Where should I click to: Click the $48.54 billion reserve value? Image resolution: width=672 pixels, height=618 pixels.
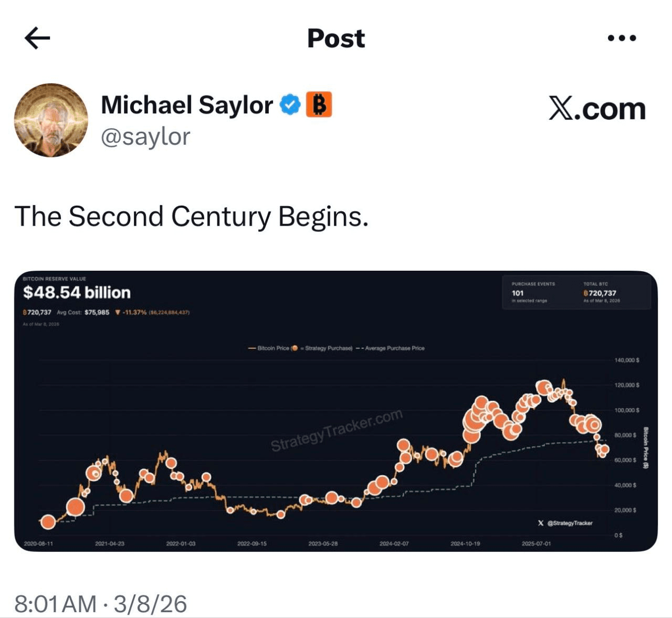(x=77, y=292)
